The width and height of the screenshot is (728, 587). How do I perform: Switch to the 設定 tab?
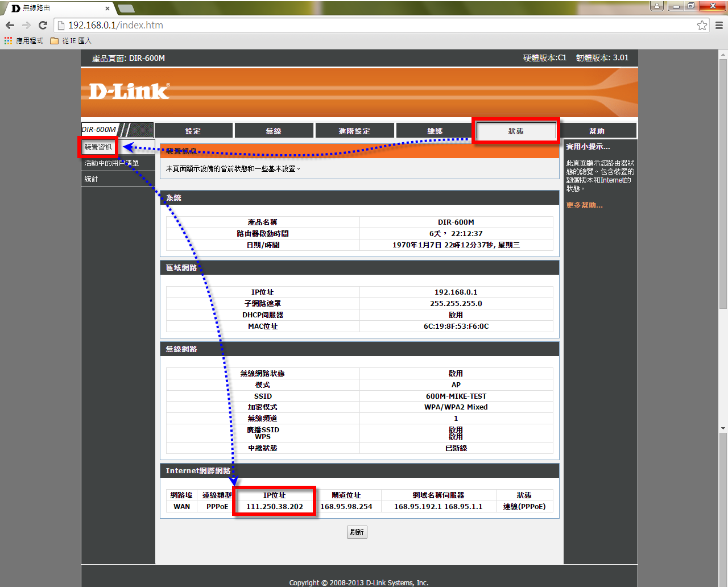pyautogui.click(x=193, y=131)
